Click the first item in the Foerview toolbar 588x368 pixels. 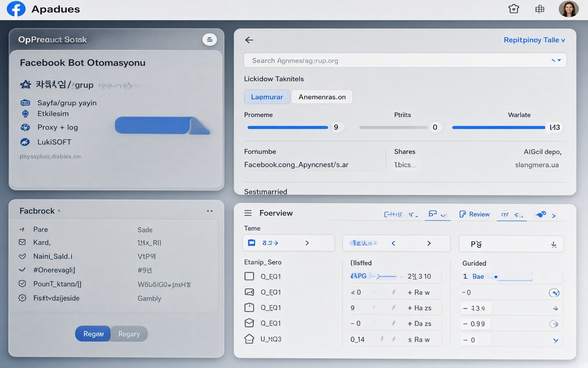tap(400, 214)
